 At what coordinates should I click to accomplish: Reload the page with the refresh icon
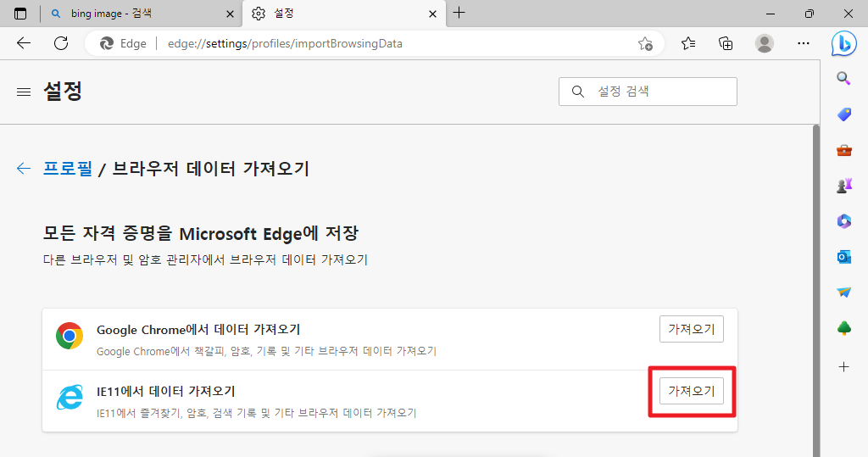coord(61,43)
